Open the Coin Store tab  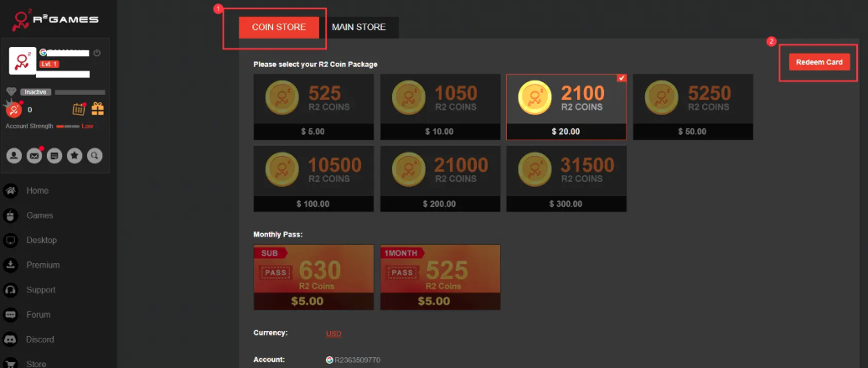[279, 28]
